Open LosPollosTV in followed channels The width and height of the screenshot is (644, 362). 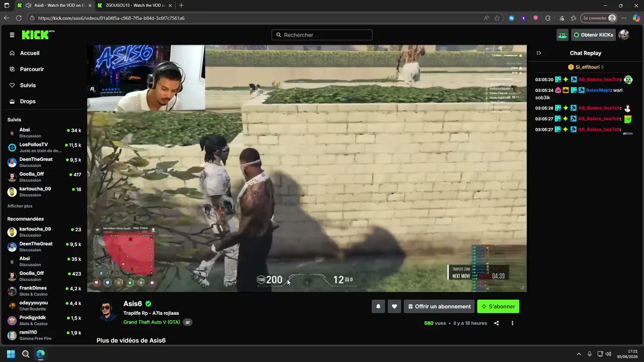pyautogui.click(x=44, y=147)
